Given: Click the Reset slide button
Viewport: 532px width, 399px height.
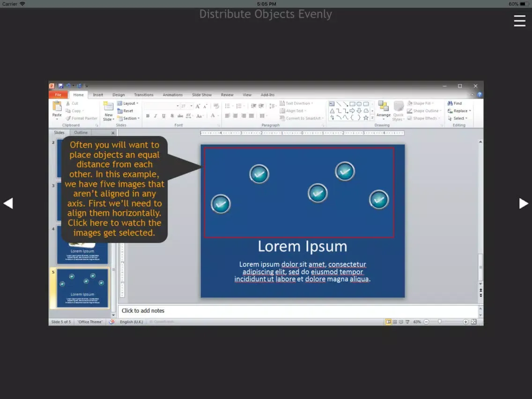Looking at the screenshot, I should (125, 111).
